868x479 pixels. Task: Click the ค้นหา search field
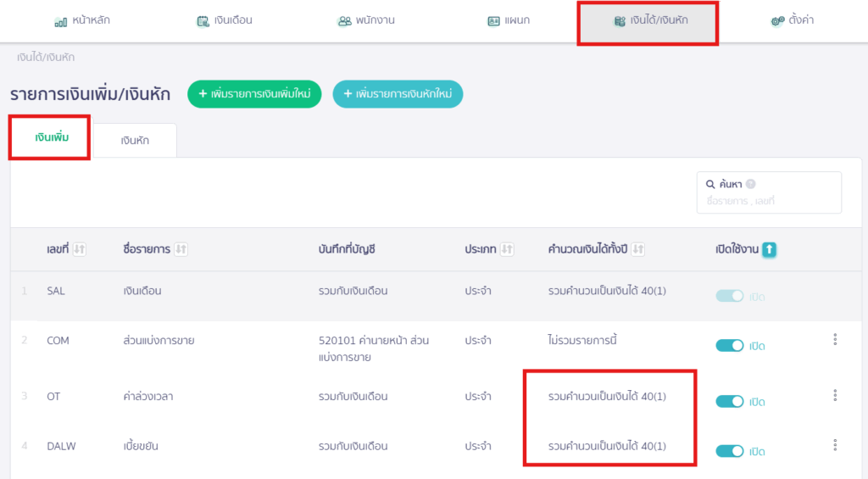click(769, 192)
